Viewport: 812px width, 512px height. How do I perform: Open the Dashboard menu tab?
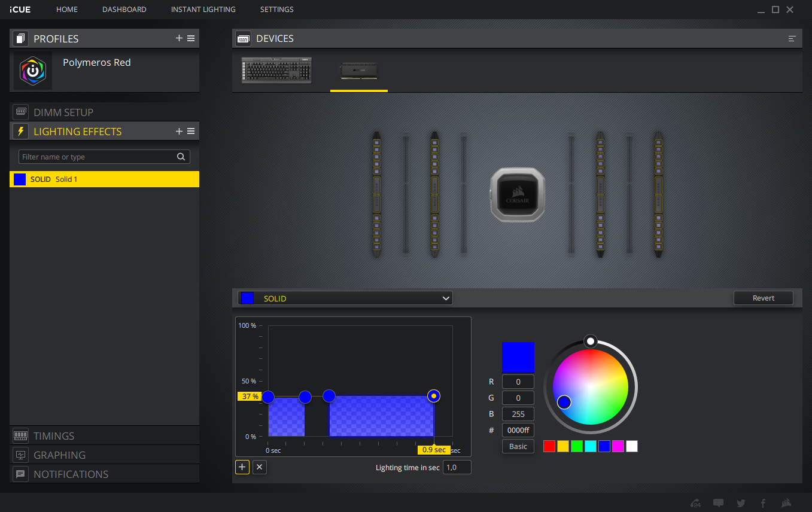tap(124, 10)
